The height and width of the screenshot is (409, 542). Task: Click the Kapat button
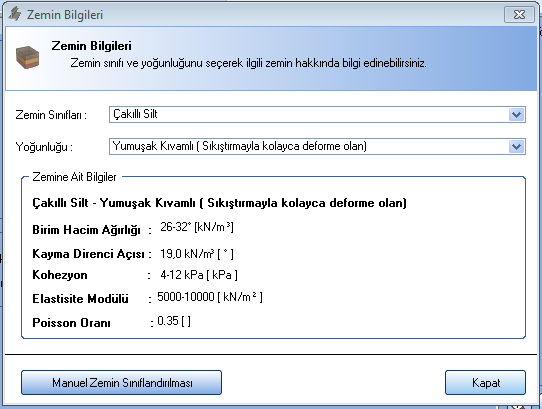(x=485, y=382)
